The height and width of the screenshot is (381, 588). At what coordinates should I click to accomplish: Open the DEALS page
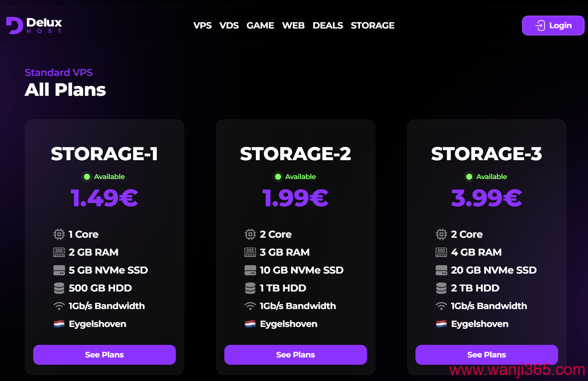328,26
